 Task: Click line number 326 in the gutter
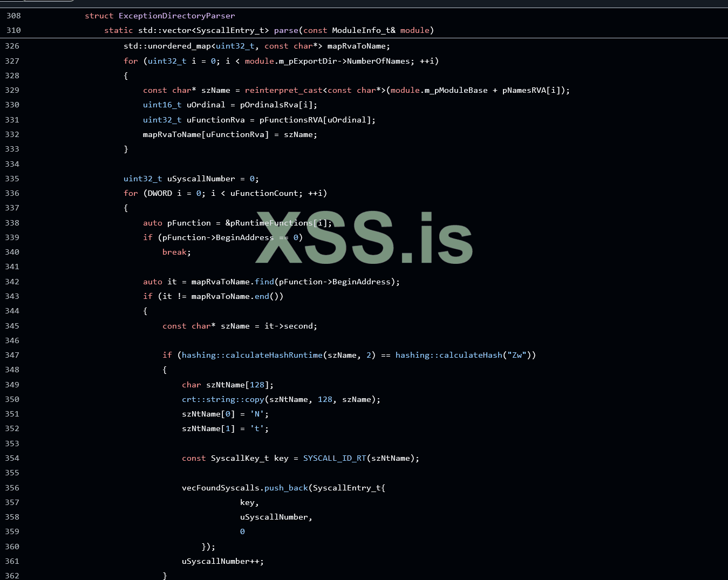click(x=12, y=46)
